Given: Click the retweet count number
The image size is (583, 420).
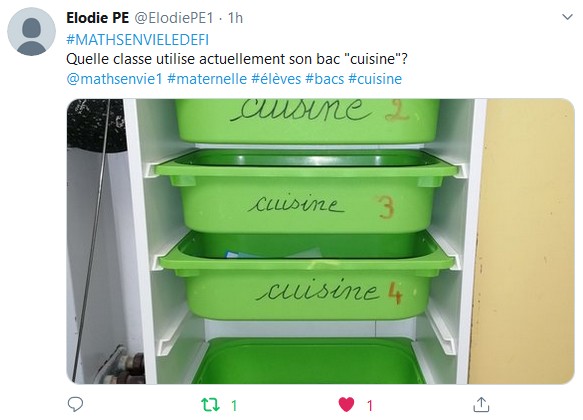Looking at the screenshot, I should [x=234, y=406].
